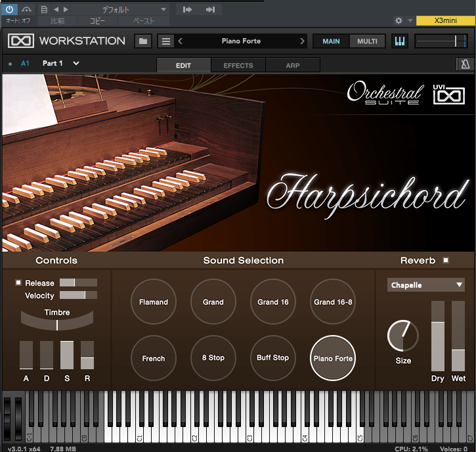Click the ペースト paste button
The height and width of the screenshot is (452, 476).
click(144, 21)
